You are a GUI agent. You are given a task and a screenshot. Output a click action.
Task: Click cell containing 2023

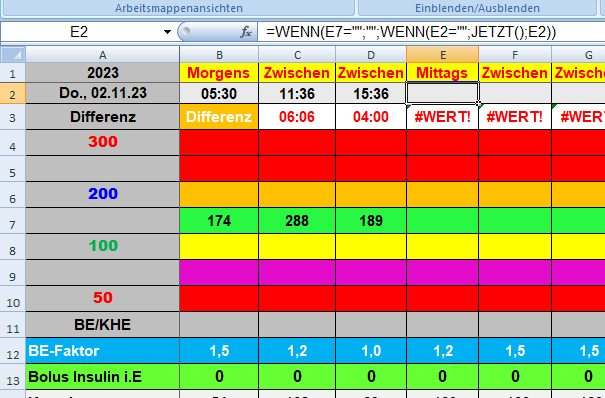click(103, 73)
